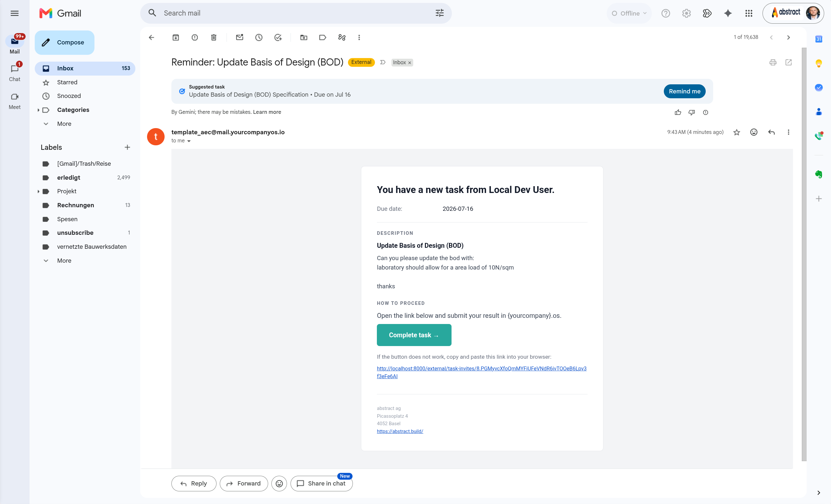Open Google Calendar side panel
This screenshot has height=504, width=831.
tap(819, 39)
